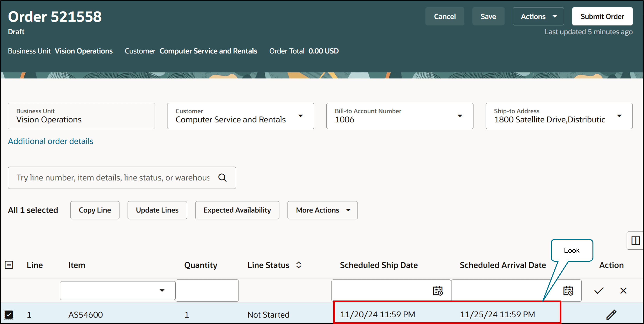This screenshot has width=644, height=324.
Task: Expand the Ship-to Address dropdown
Action: pos(619,116)
